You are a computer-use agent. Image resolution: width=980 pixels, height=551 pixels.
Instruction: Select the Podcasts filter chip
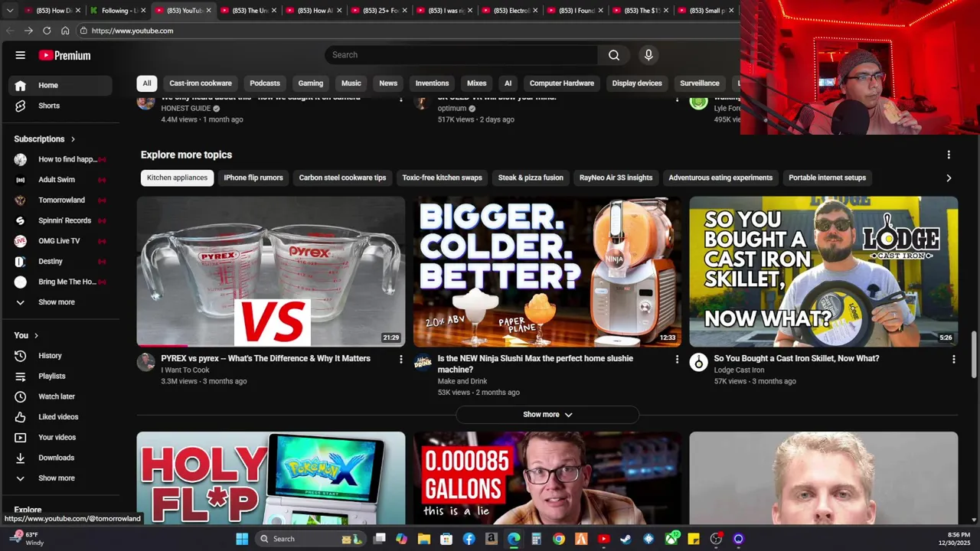[x=265, y=83]
